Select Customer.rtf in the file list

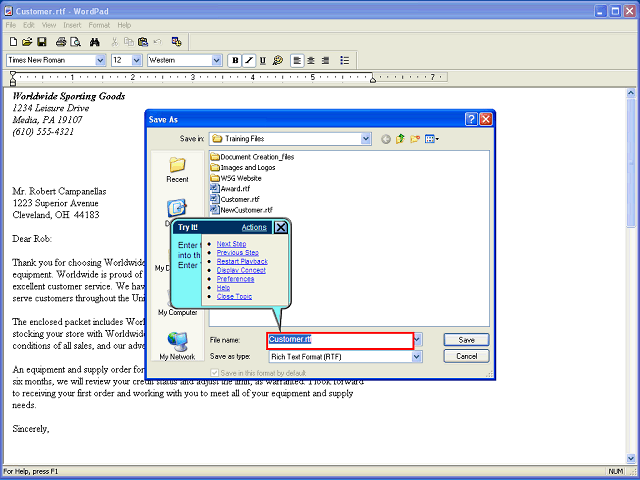(235, 199)
